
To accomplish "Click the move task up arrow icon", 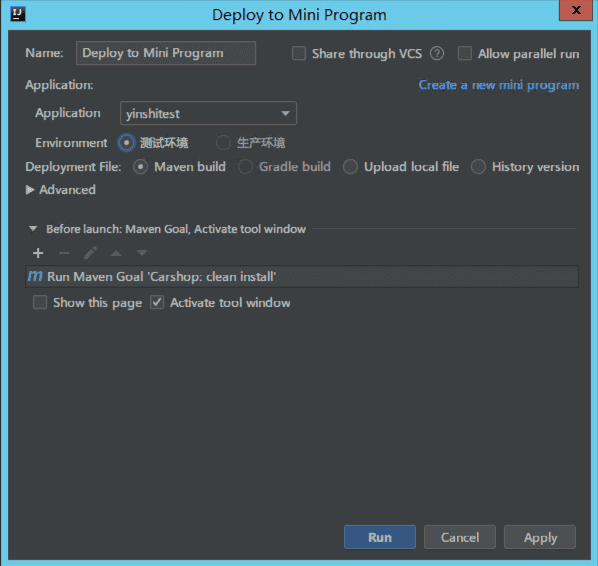I will [116, 253].
